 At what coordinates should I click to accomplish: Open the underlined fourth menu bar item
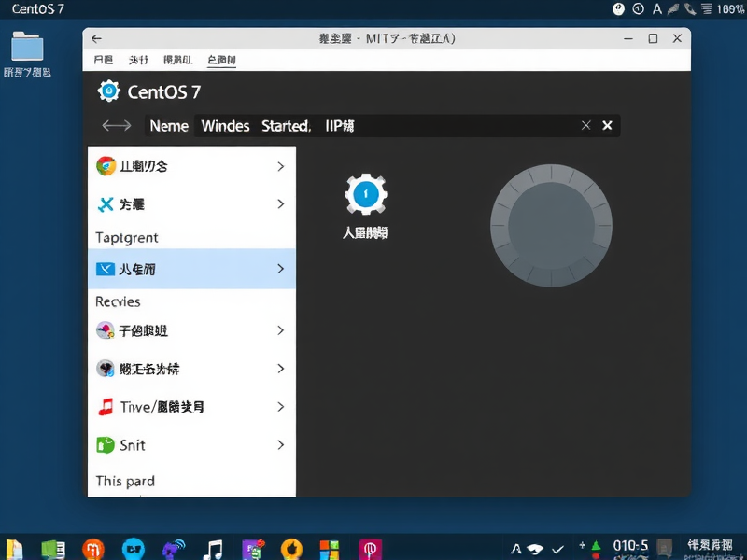click(x=220, y=59)
